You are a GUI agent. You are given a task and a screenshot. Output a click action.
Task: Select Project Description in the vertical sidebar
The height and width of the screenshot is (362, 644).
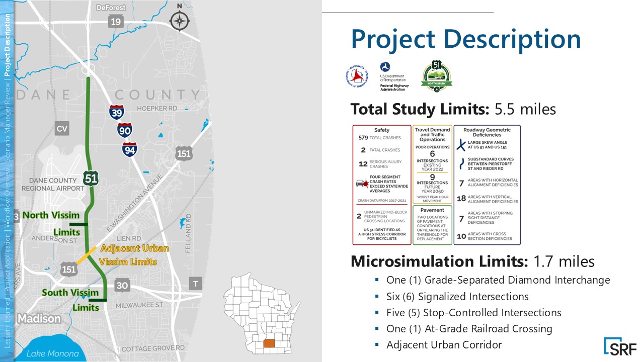[x=7, y=45]
